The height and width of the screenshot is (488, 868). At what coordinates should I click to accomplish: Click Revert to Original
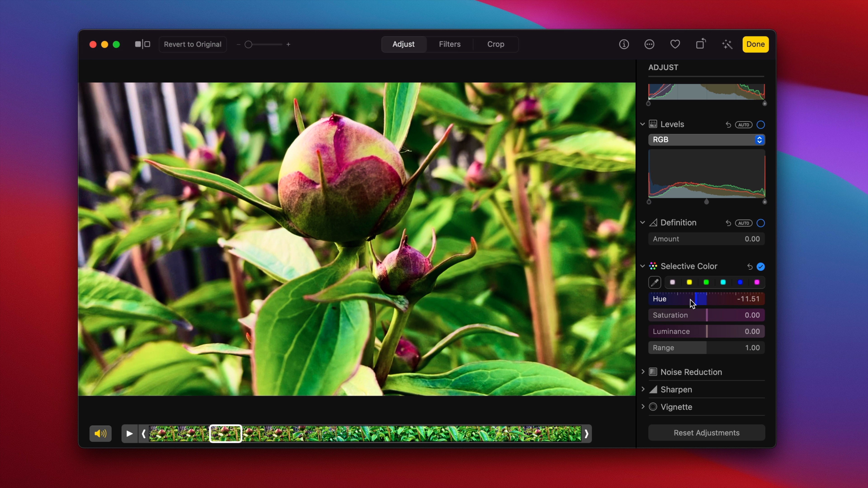[x=192, y=44]
